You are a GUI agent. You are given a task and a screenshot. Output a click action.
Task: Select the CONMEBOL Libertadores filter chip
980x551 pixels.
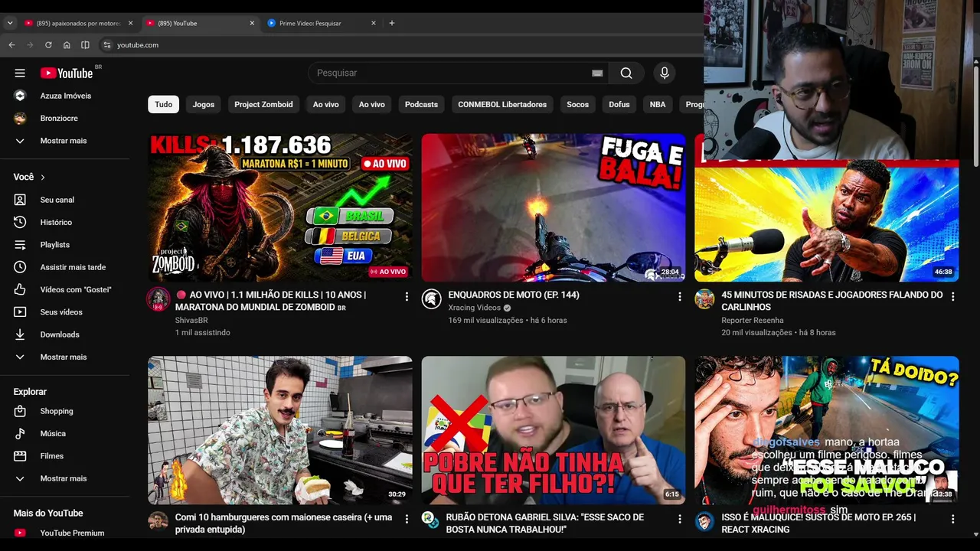502,104
